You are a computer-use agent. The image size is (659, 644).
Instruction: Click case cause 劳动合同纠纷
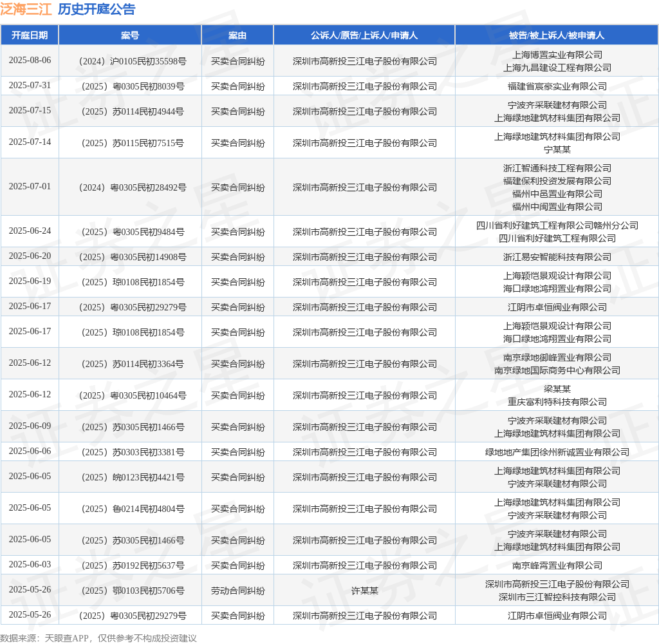coord(238,591)
